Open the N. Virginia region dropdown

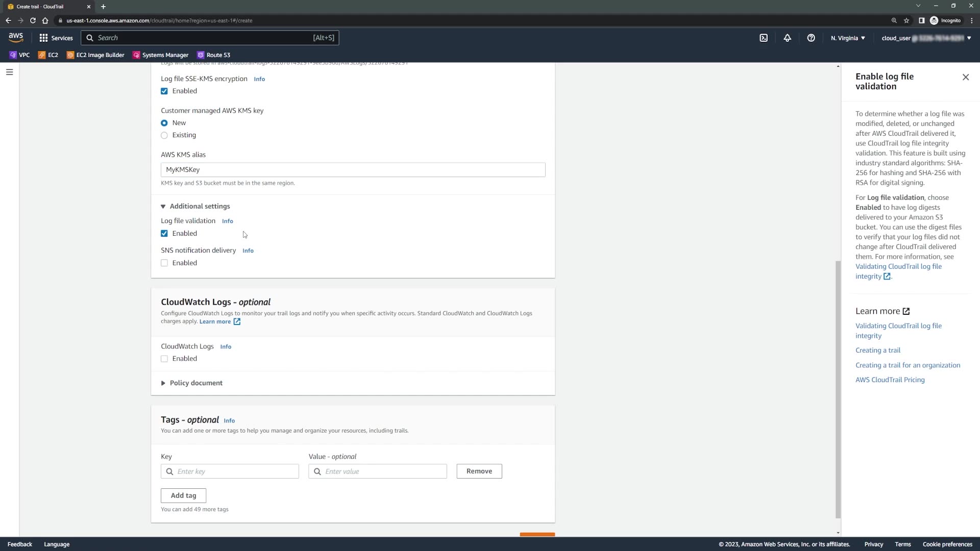(847, 38)
